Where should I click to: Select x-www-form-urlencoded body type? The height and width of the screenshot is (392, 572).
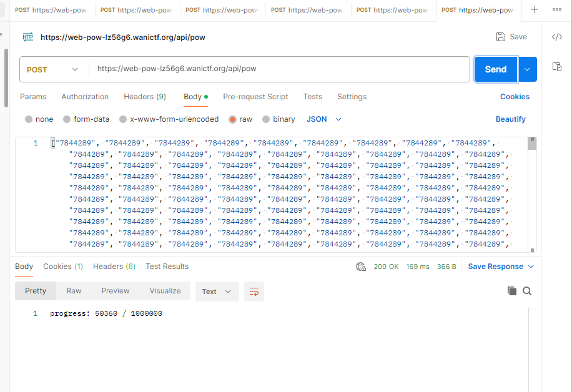(x=169, y=119)
